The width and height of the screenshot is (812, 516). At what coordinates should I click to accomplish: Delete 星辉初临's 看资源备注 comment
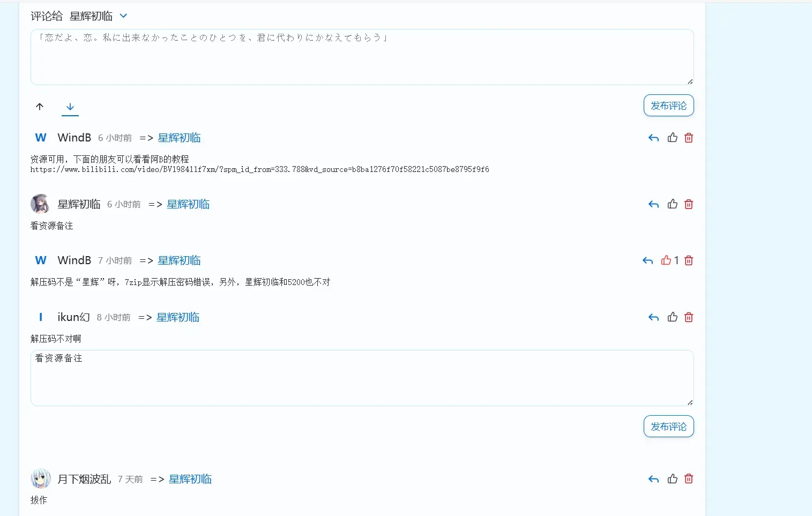pos(689,204)
